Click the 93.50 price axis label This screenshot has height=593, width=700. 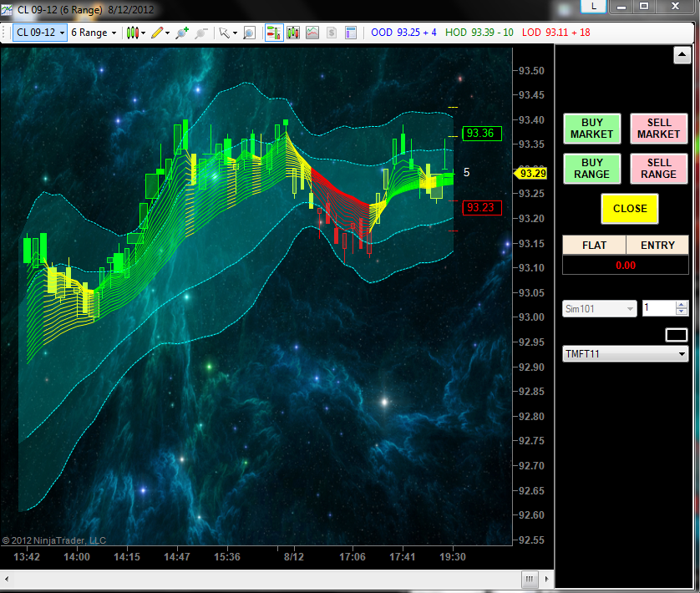pyautogui.click(x=531, y=70)
